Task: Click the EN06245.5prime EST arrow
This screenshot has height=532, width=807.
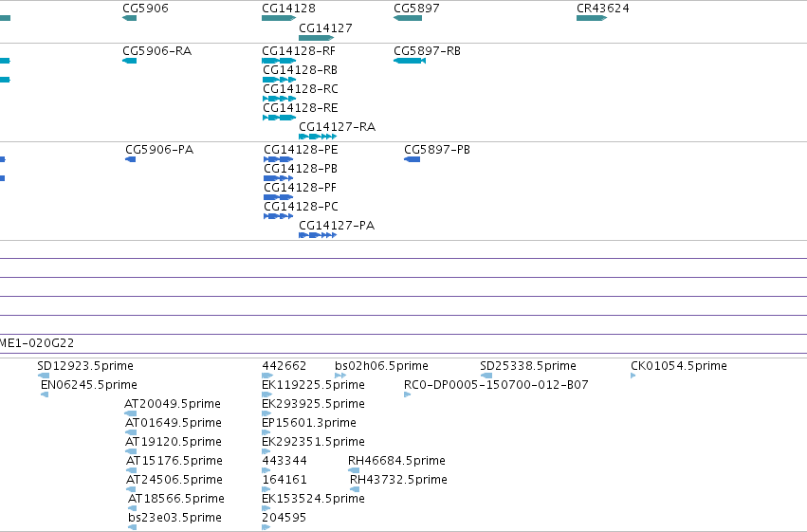Action: pyautogui.click(x=45, y=394)
